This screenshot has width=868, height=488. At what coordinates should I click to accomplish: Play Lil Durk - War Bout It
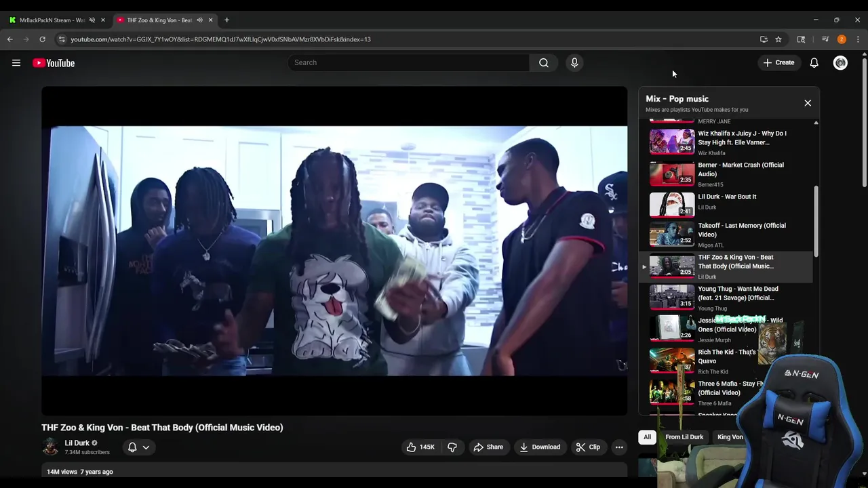[x=726, y=205]
